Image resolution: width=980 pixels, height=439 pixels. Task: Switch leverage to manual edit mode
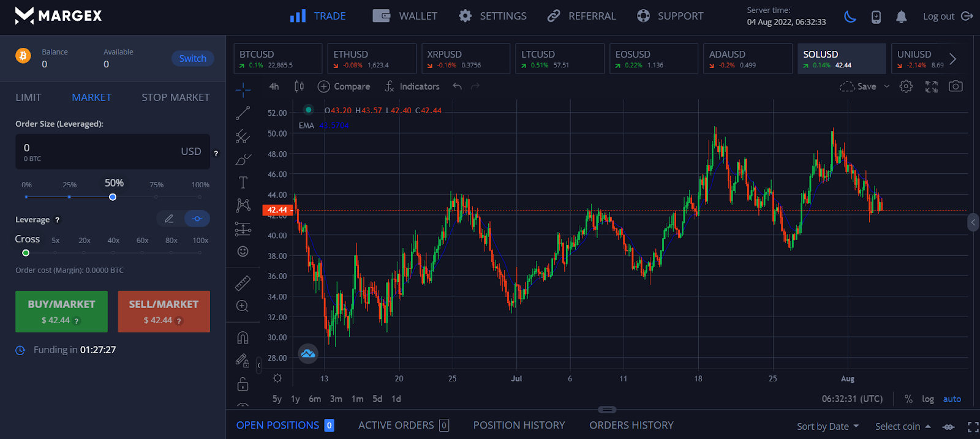pyautogui.click(x=169, y=219)
